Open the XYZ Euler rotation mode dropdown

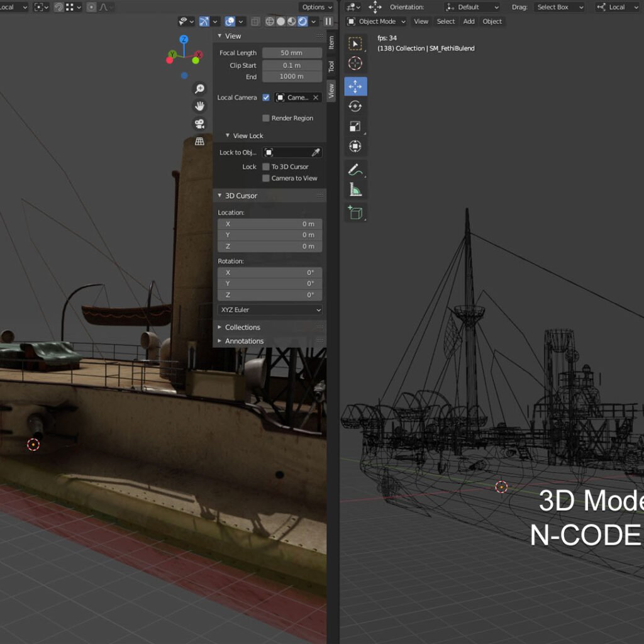tap(270, 310)
